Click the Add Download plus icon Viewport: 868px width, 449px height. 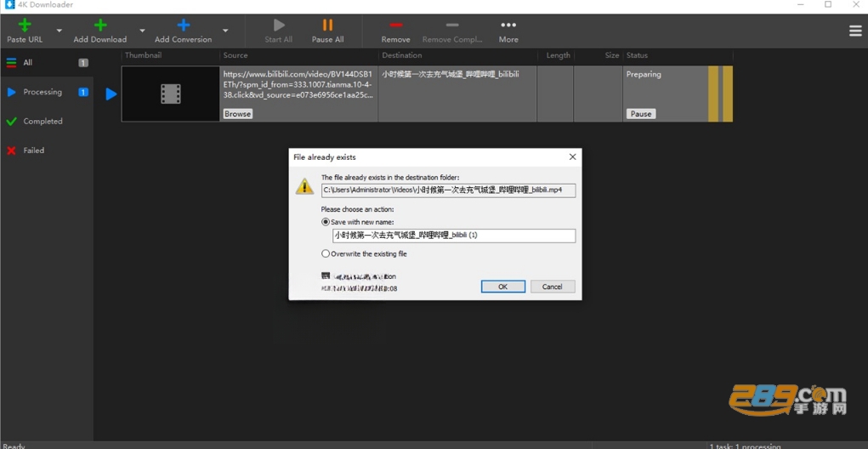coord(100,25)
